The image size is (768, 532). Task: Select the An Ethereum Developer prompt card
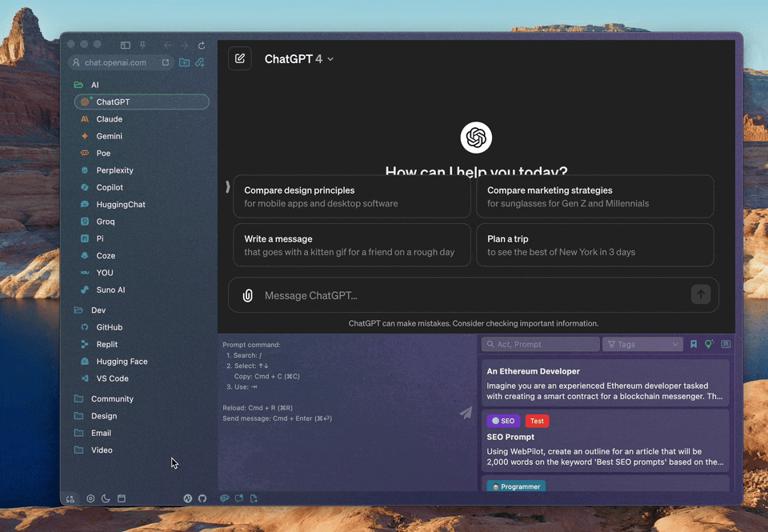point(606,383)
